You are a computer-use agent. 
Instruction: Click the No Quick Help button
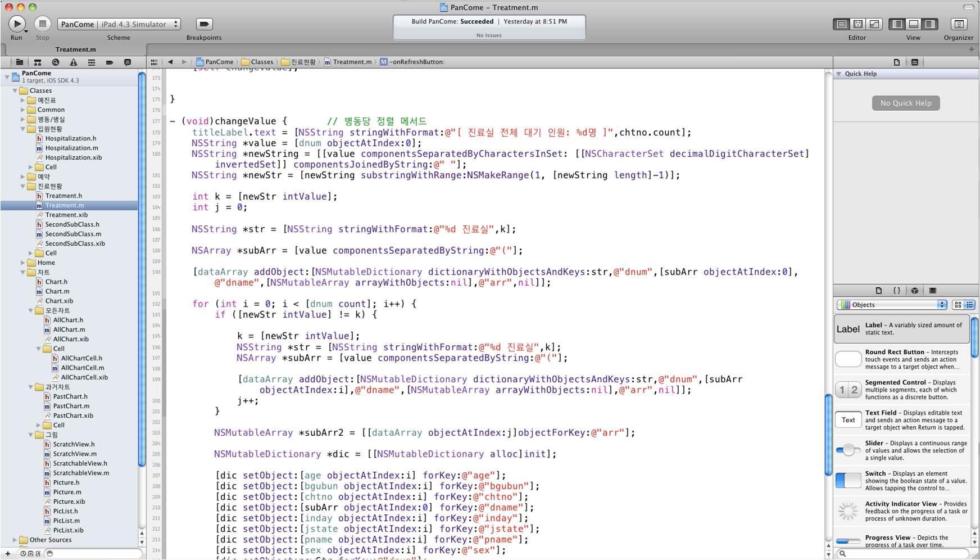pyautogui.click(x=906, y=103)
